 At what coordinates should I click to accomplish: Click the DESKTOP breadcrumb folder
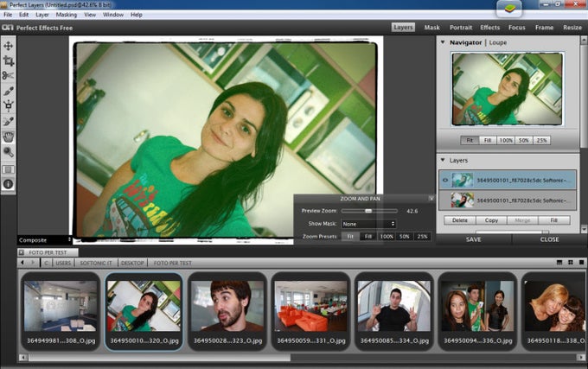coord(132,263)
